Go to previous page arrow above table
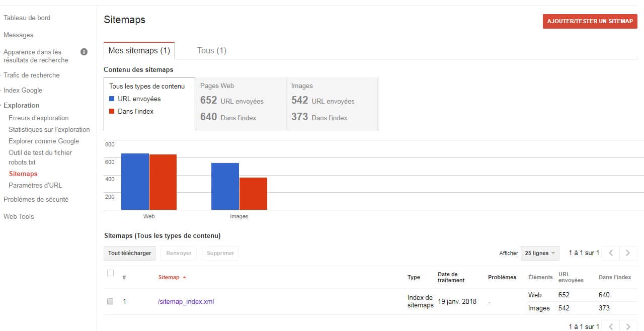 click(x=611, y=253)
